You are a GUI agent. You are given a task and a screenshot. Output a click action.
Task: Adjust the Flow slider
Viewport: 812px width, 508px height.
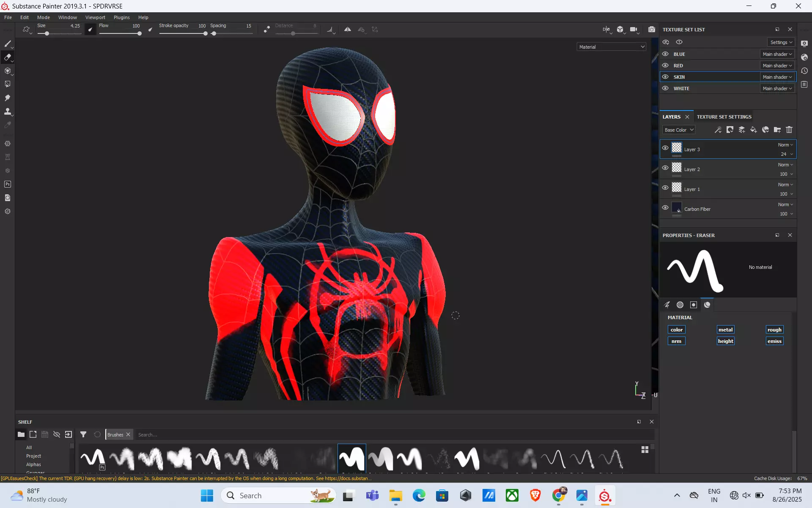point(120,33)
